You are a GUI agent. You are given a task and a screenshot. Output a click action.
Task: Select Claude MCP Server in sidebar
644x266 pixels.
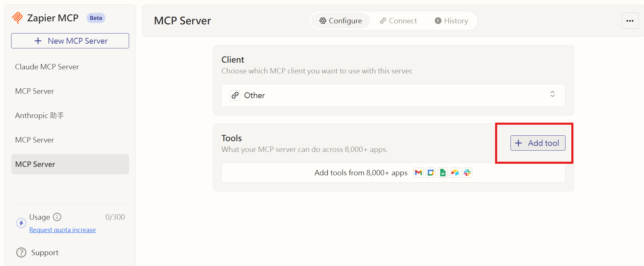(47, 67)
